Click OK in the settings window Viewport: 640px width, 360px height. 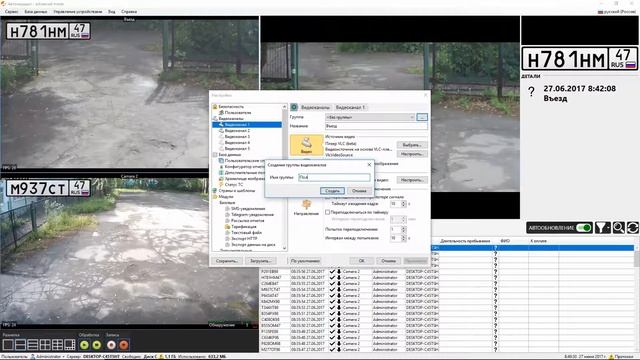click(362, 261)
